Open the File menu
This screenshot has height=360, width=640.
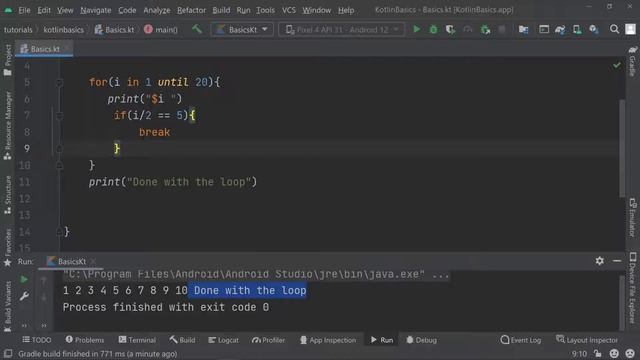pyautogui.click(x=24, y=10)
